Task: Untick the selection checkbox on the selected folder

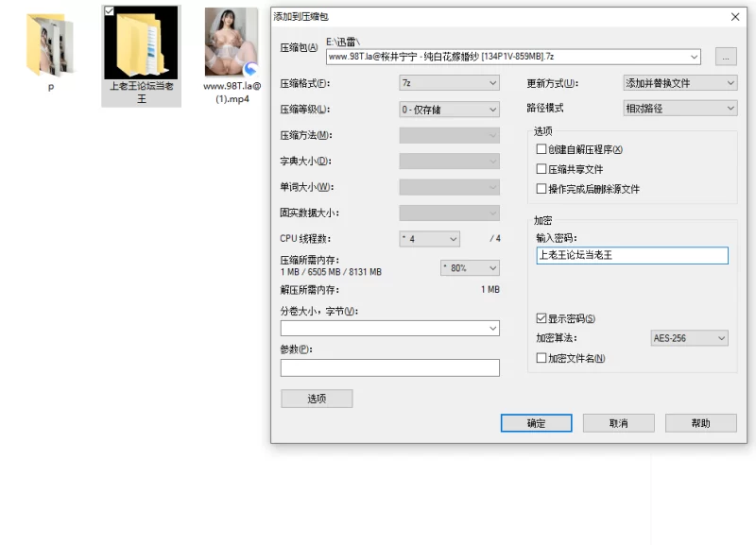Action: tap(110, 11)
